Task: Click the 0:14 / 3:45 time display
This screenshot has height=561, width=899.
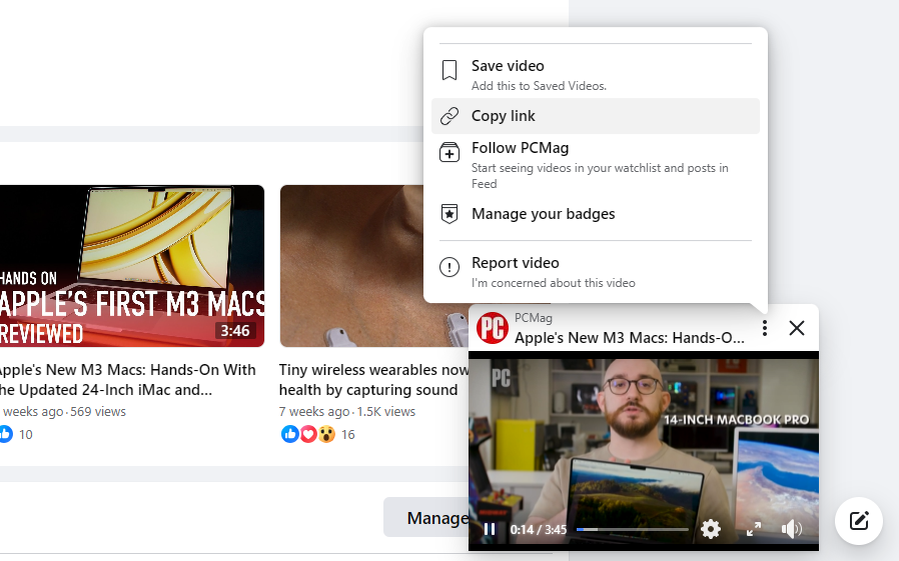Action: click(538, 529)
